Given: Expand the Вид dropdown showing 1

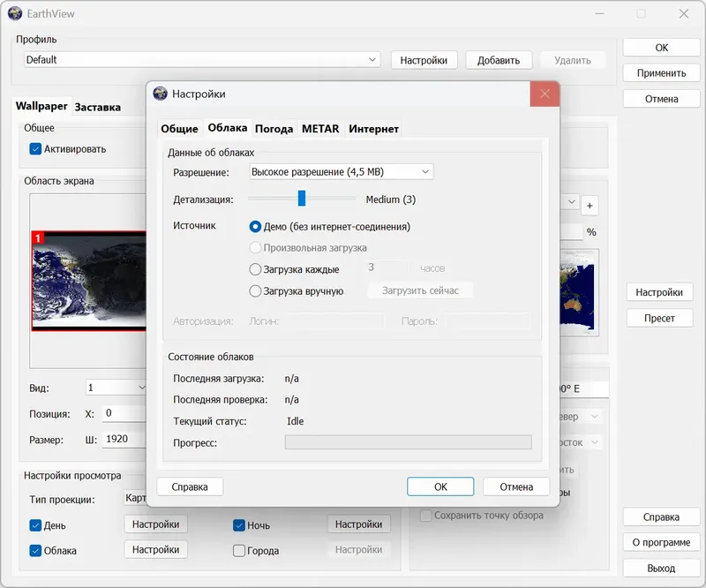Looking at the screenshot, I should [x=116, y=388].
